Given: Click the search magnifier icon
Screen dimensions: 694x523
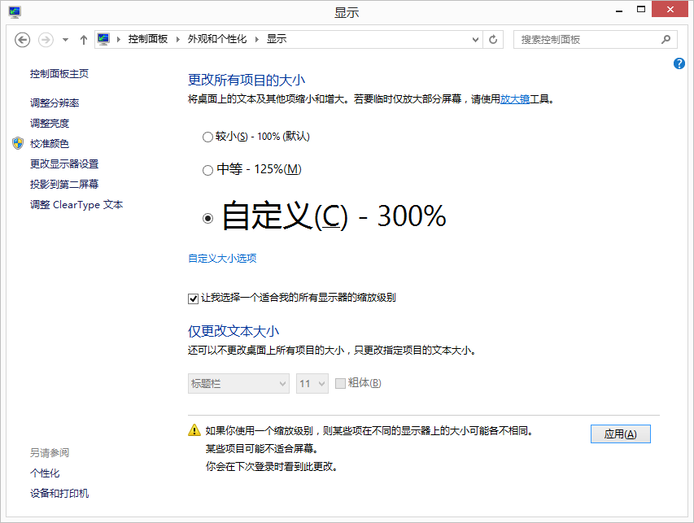Looking at the screenshot, I should click(x=667, y=40).
